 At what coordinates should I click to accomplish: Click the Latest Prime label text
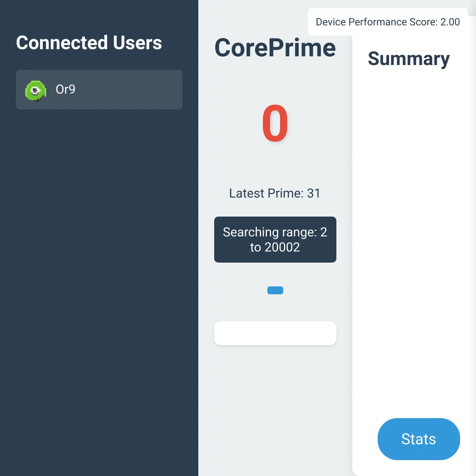coord(266,193)
